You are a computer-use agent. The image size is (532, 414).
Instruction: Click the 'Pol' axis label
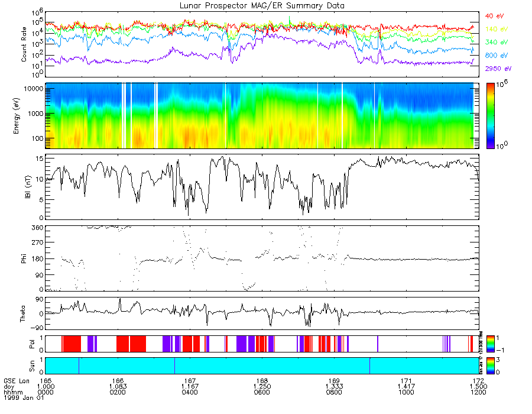pyautogui.click(x=32, y=344)
